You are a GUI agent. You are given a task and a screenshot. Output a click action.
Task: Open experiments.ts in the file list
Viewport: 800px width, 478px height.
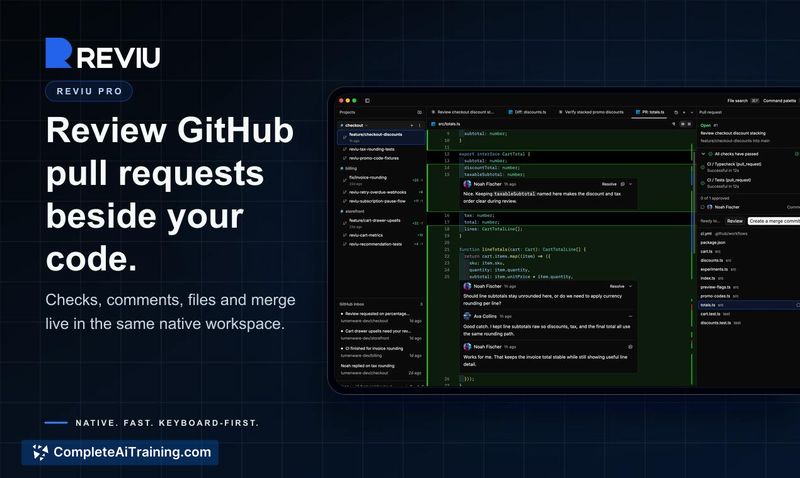point(714,269)
